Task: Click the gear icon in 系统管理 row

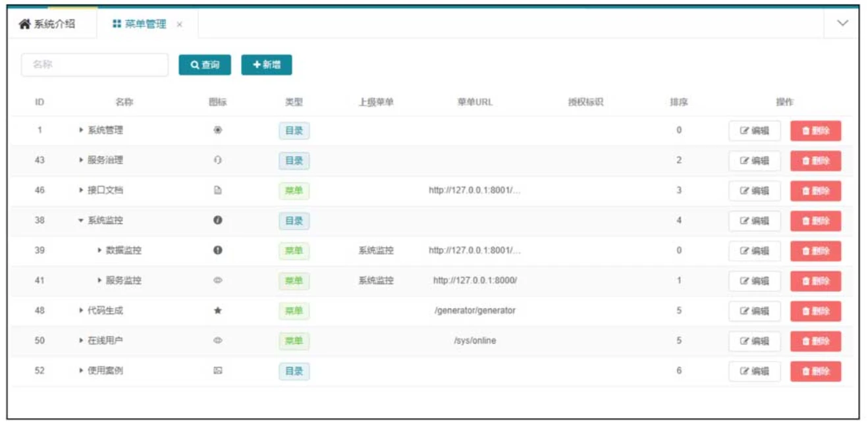Action: pos(218,130)
